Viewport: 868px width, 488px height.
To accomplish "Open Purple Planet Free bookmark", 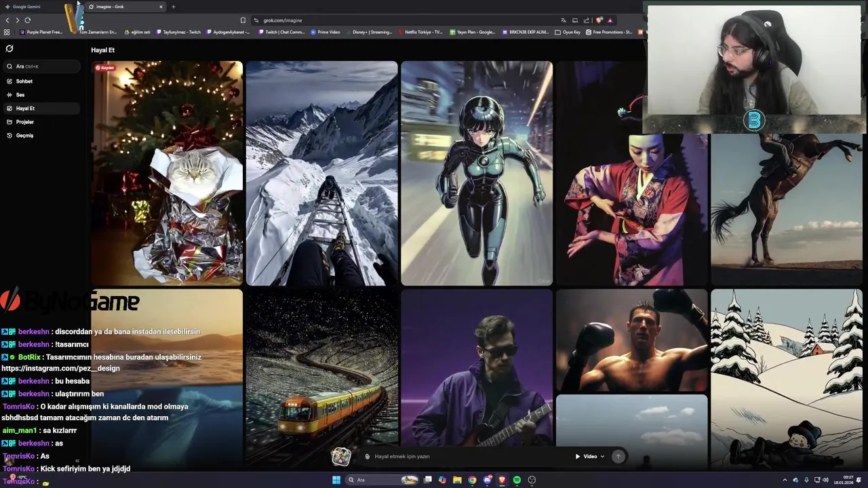I will coord(41,32).
